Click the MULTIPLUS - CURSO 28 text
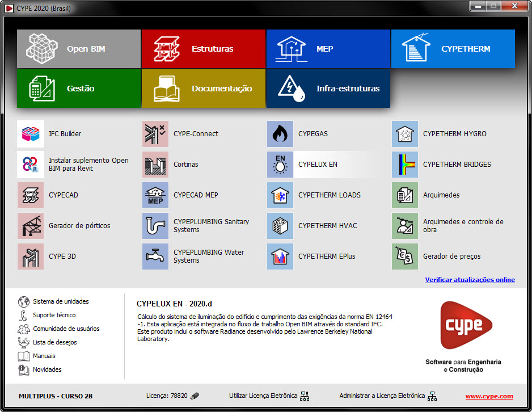Viewport: 532px width, 412px height. (x=56, y=396)
